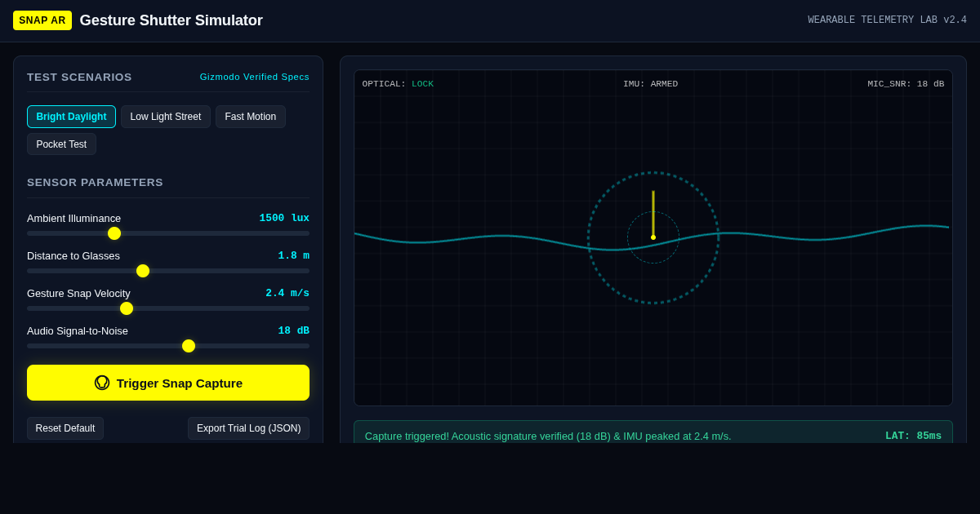Click the 2.4 m/s velocity value
The image size is (980, 514).
pyautogui.click(x=287, y=293)
